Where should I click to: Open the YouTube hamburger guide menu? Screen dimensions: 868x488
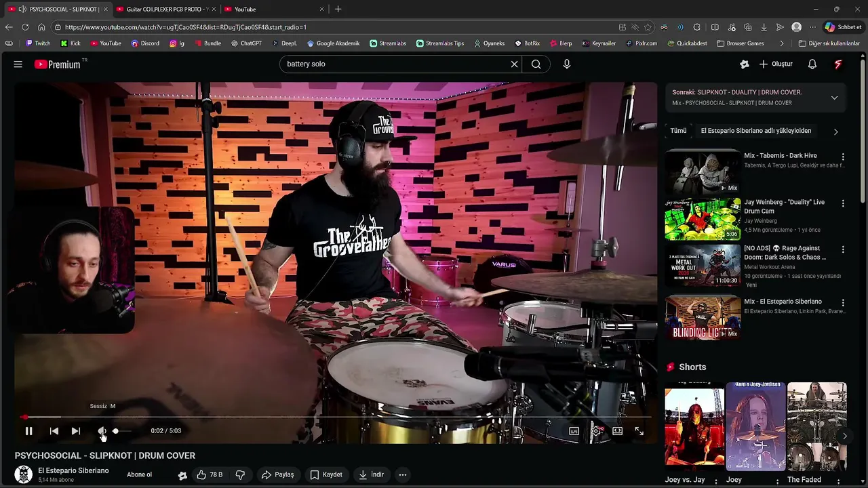click(x=18, y=64)
